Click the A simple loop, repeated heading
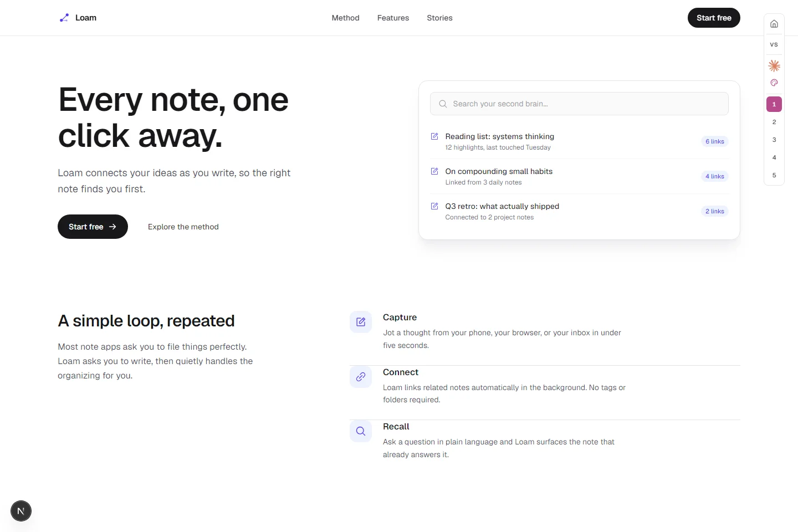 [x=146, y=321]
